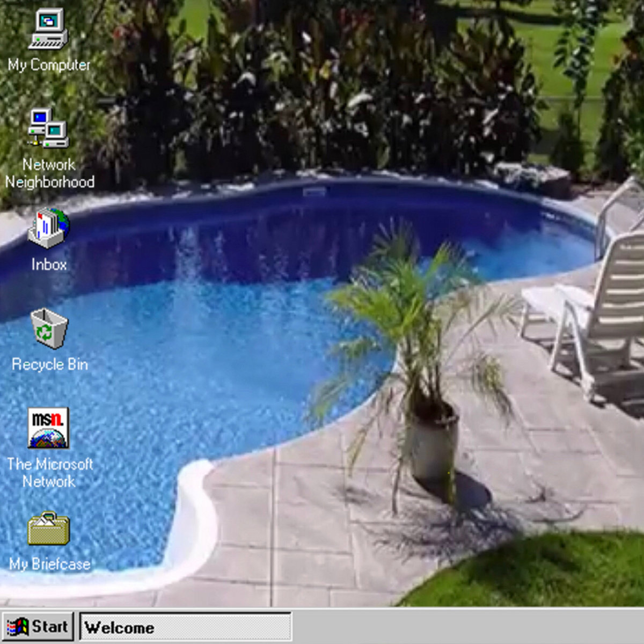Open the Start menu
The height and width of the screenshot is (644, 644).
[x=38, y=627]
